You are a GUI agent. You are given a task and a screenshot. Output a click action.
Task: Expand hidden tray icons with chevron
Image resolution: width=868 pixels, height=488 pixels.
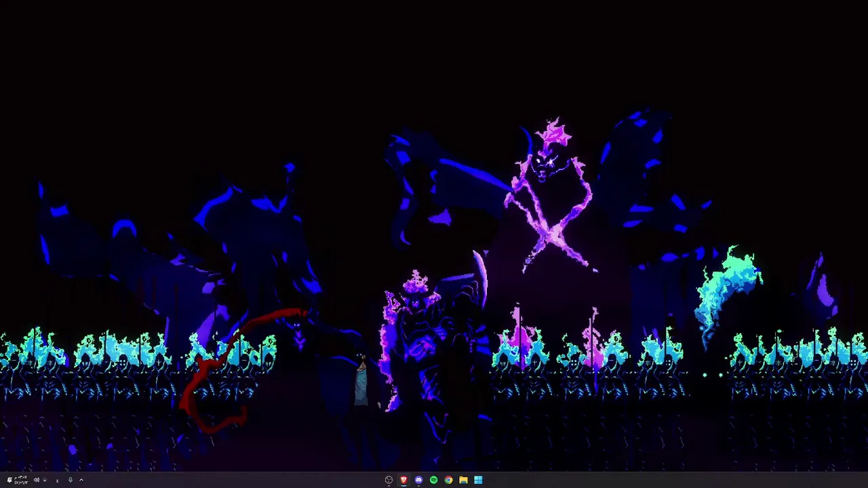pyautogui.click(x=81, y=480)
